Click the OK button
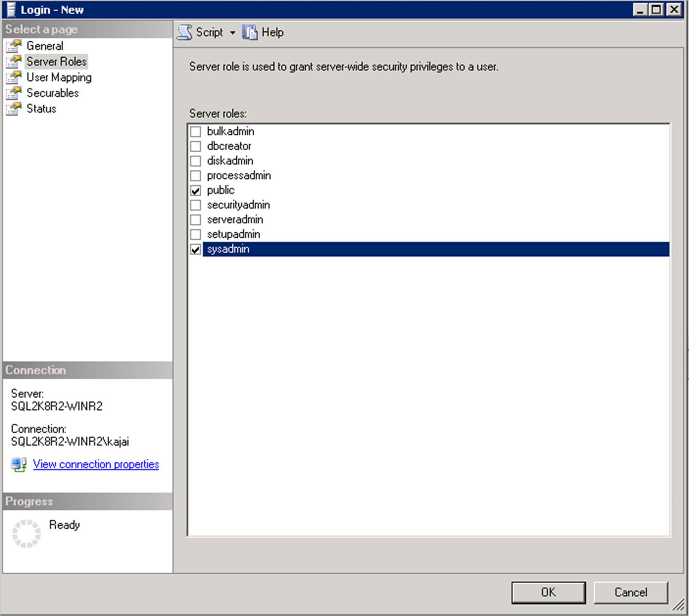689x616 pixels. 547,592
